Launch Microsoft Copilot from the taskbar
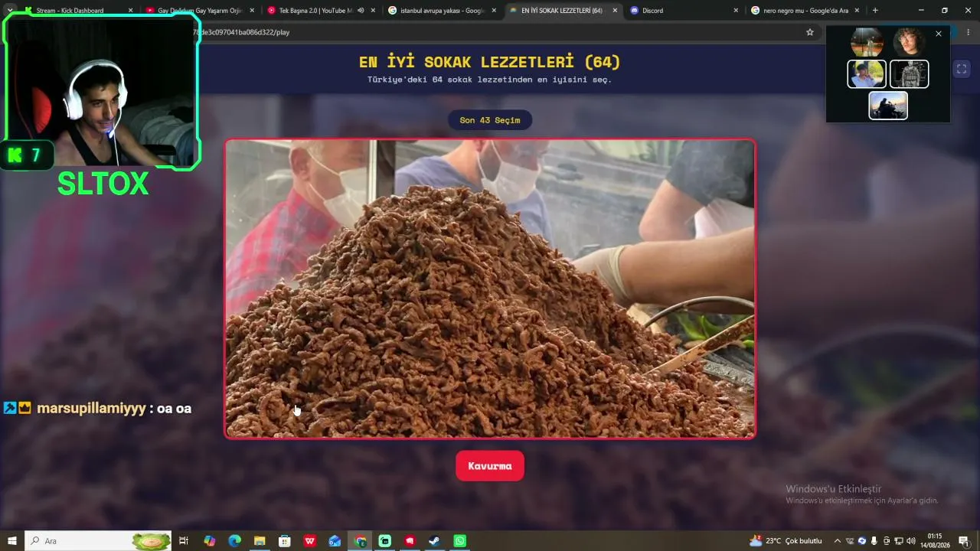 pyautogui.click(x=210, y=541)
